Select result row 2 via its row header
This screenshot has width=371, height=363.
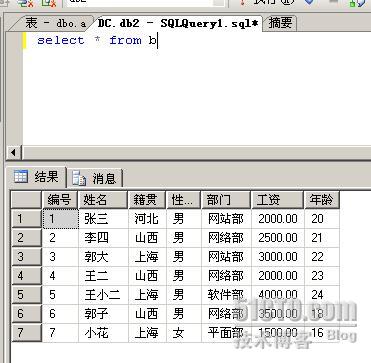26,238
